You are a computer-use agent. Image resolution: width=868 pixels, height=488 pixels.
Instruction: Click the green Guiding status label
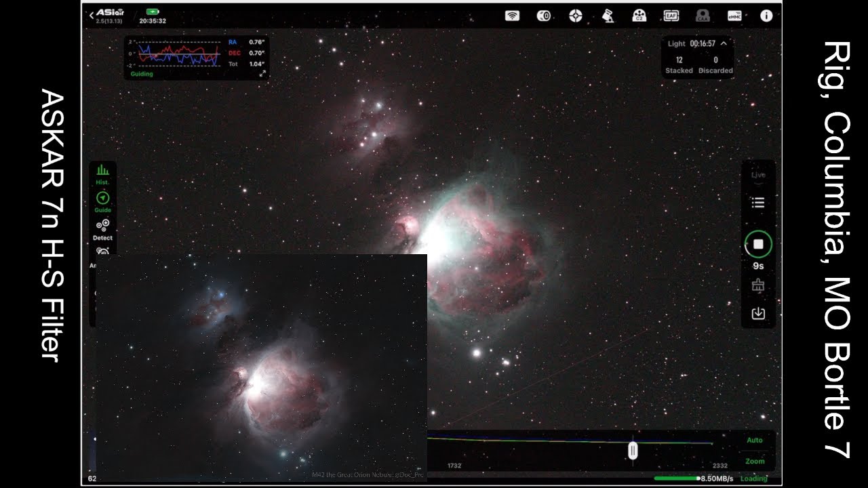[x=142, y=74]
